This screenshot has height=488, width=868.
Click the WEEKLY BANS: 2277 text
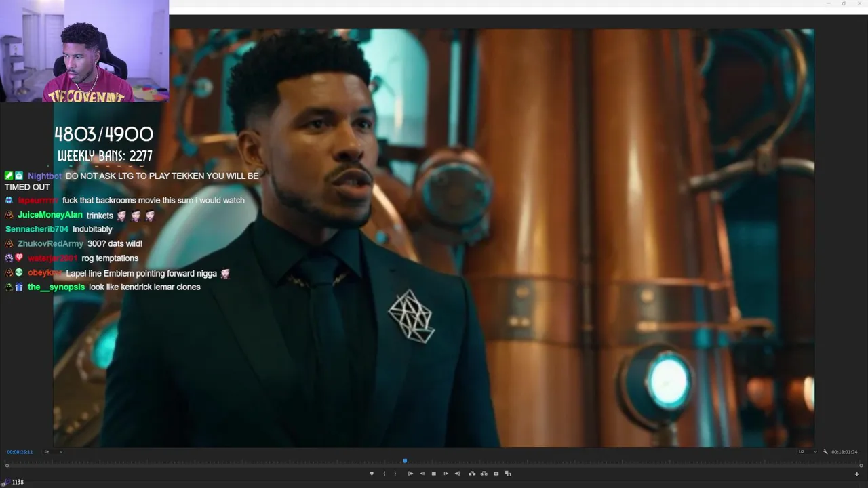[x=105, y=157]
